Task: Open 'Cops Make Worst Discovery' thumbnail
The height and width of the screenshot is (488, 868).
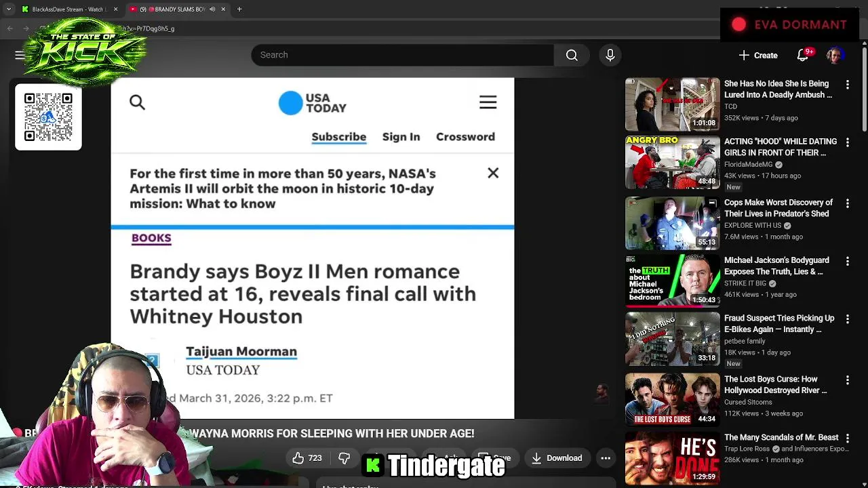Action: click(x=673, y=224)
